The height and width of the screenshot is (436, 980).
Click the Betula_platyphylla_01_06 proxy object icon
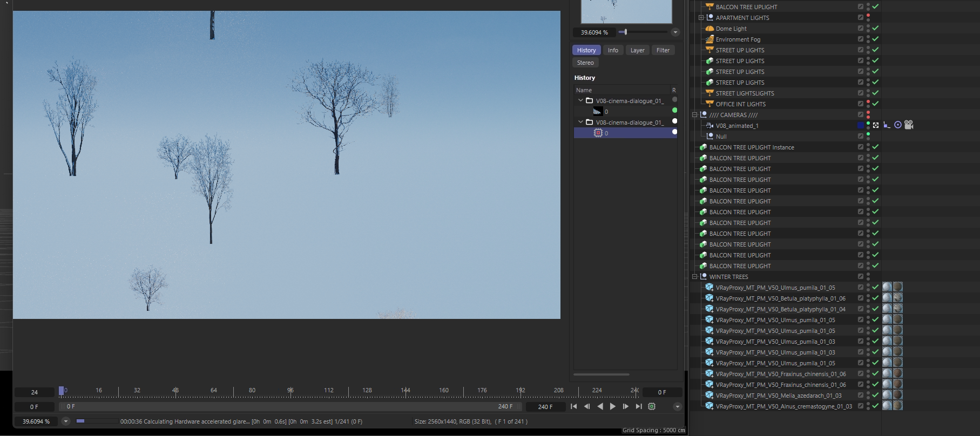coord(709,298)
